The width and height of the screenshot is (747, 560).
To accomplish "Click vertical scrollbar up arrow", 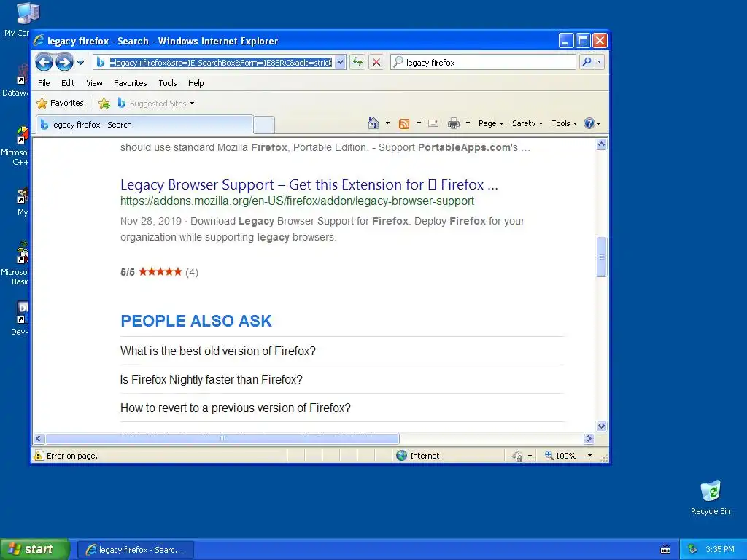I will [x=601, y=144].
